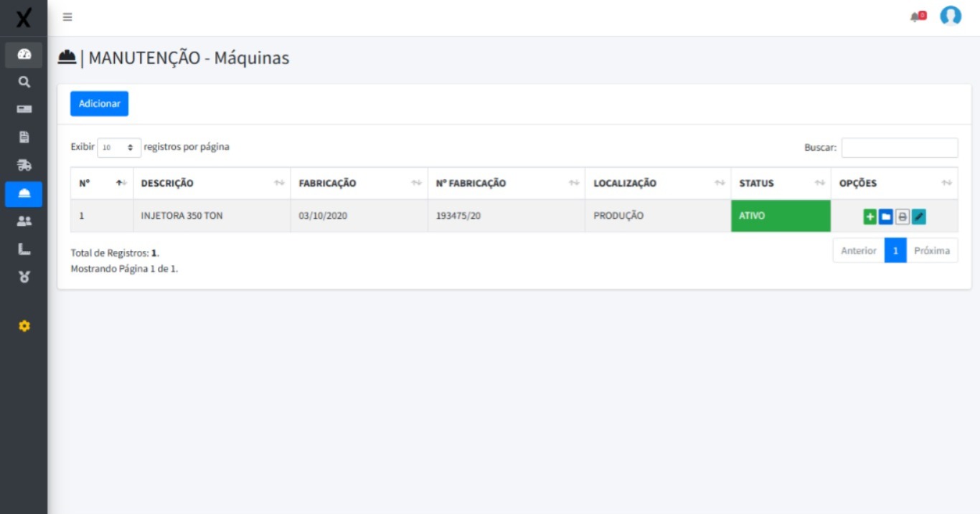980x514 pixels.
Task: Go to Próxima page
Action: (931, 251)
